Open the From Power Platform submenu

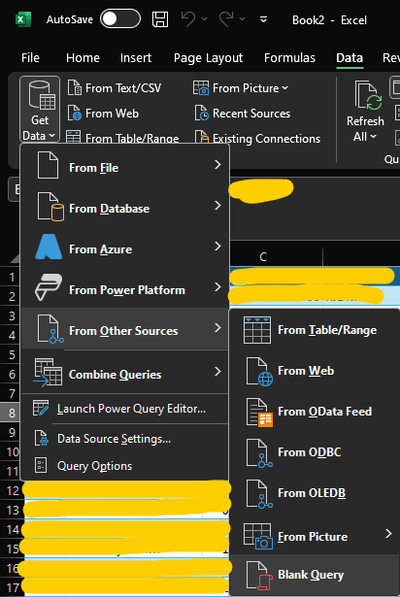pyautogui.click(x=126, y=289)
